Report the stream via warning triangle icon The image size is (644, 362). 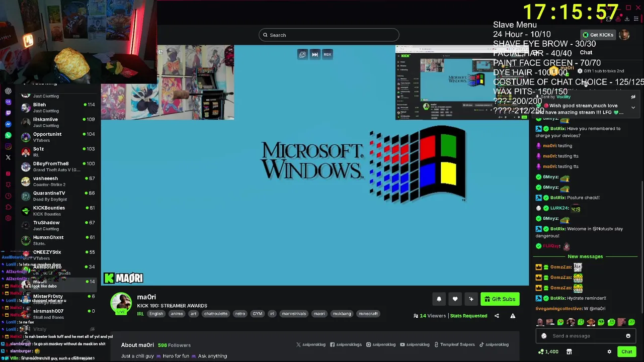point(513,316)
